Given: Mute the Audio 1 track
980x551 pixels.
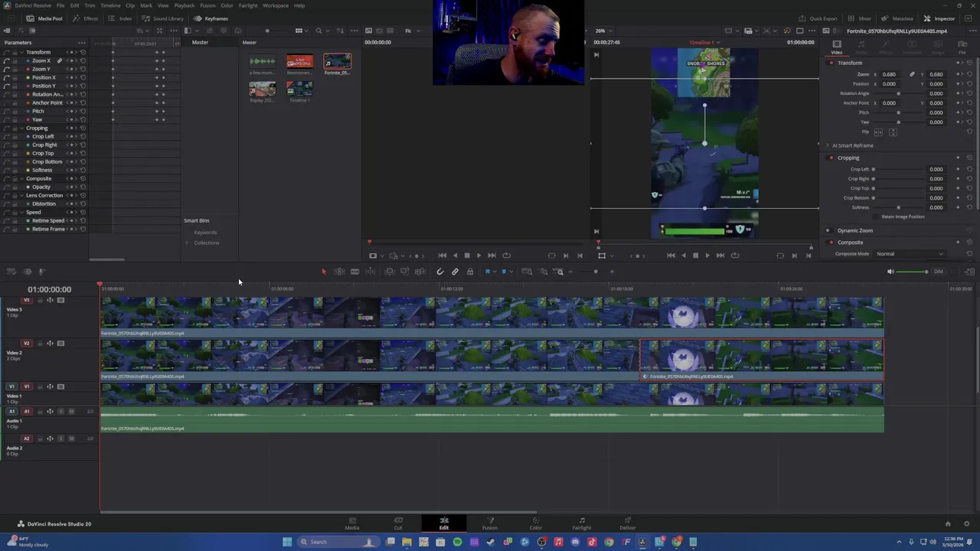Looking at the screenshot, I should coord(71,412).
